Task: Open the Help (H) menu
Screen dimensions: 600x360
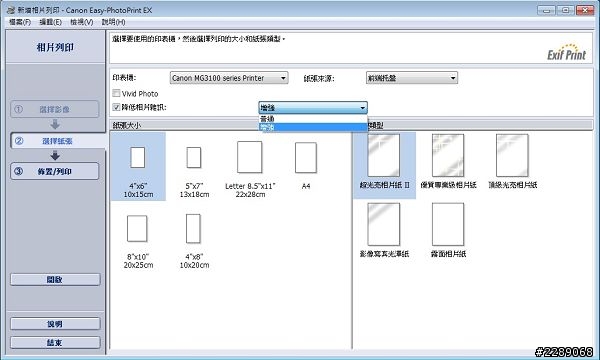Action: point(113,22)
